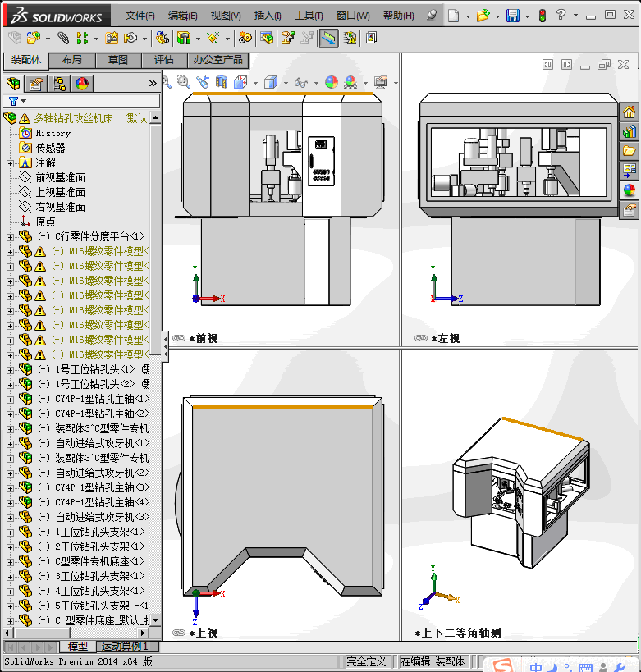Expand the C行零件分度平台<1> component
This screenshot has height=672, width=641.
11,237
